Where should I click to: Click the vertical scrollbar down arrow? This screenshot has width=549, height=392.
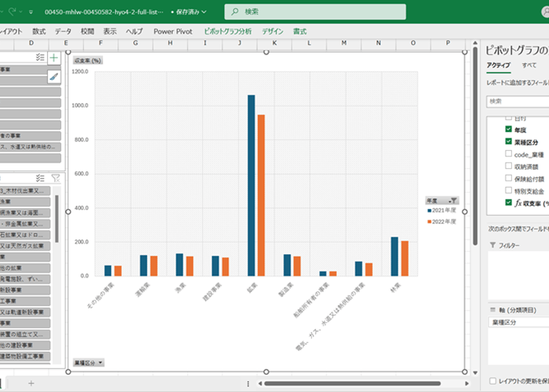[475, 373]
